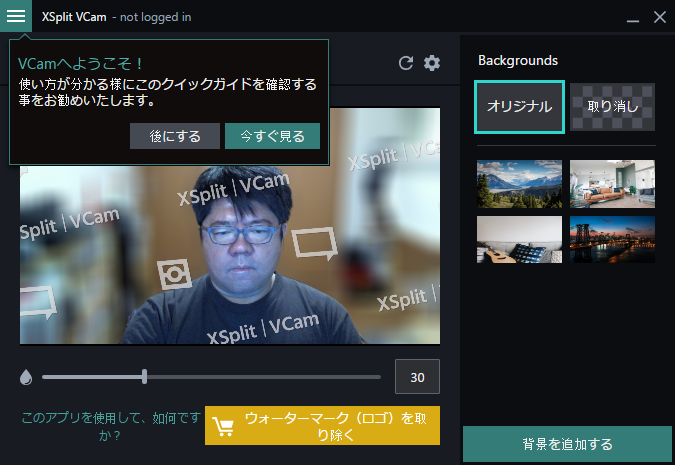Click 背景を追加する button
675x465 pixels.
click(567, 444)
